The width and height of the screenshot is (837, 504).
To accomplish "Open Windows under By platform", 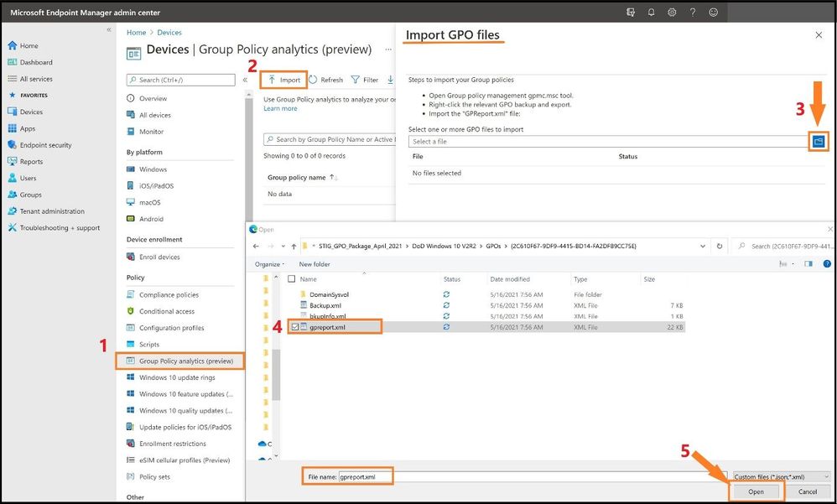I will tap(147, 169).
